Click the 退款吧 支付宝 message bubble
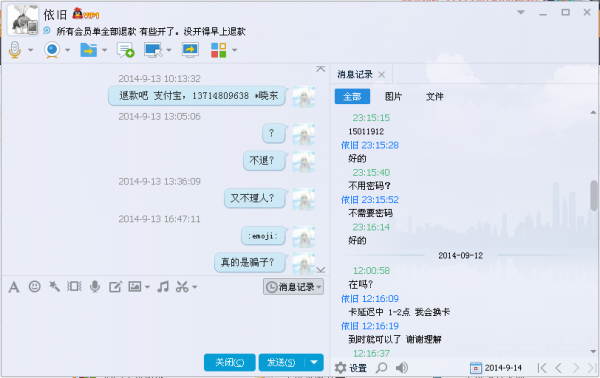 tap(197, 96)
